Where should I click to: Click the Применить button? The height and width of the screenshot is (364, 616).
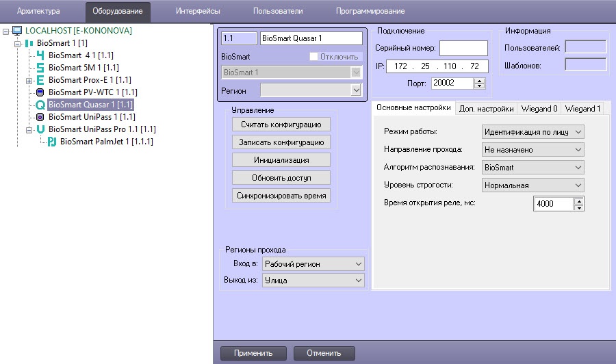tap(253, 353)
